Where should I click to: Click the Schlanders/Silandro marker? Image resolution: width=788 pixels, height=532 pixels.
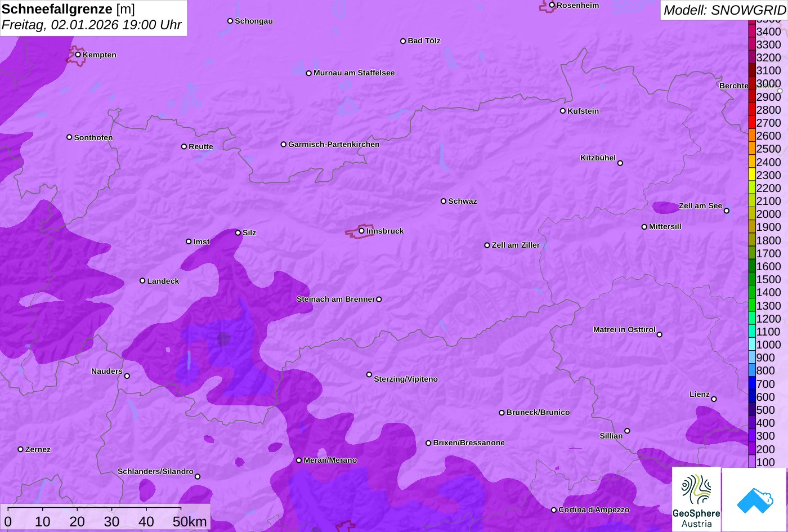197,477
